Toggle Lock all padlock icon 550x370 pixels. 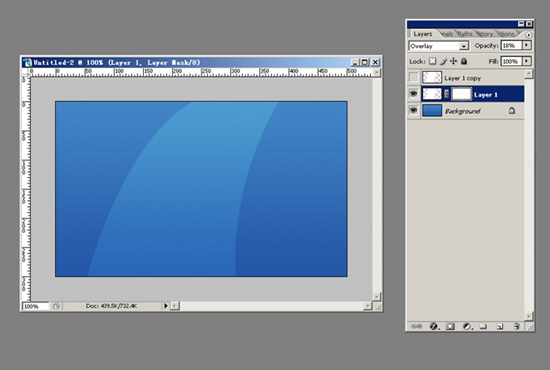(464, 61)
